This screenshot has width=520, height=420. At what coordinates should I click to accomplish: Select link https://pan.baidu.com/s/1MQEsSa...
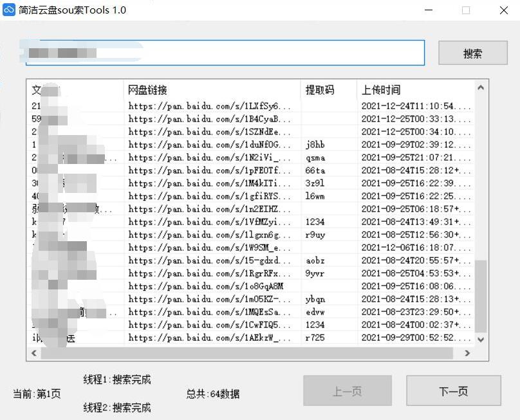[x=209, y=312]
